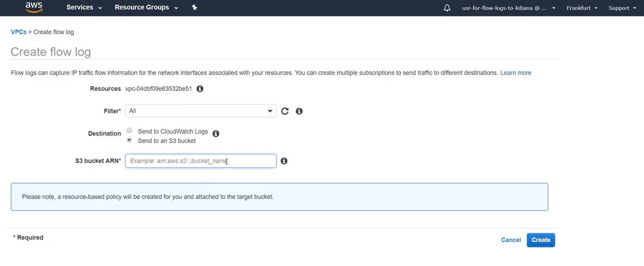Select Send to an S3 bucket option
The height and width of the screenshot is (266, 644).
[x=129, y=140]
